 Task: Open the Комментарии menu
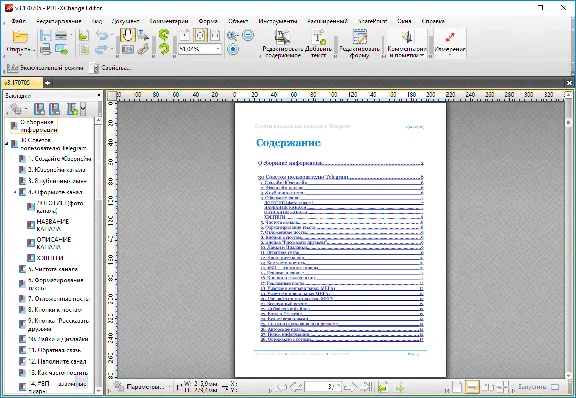click(169, 21)
